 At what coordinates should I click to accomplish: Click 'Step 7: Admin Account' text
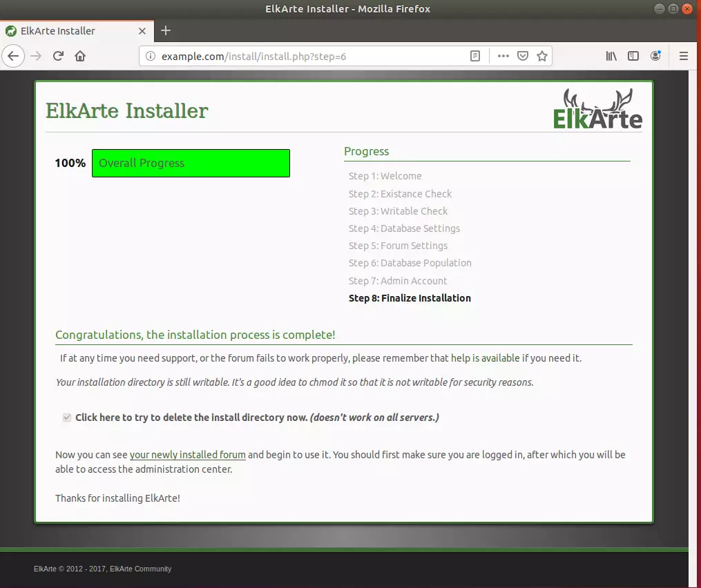(x=398, y=281)
